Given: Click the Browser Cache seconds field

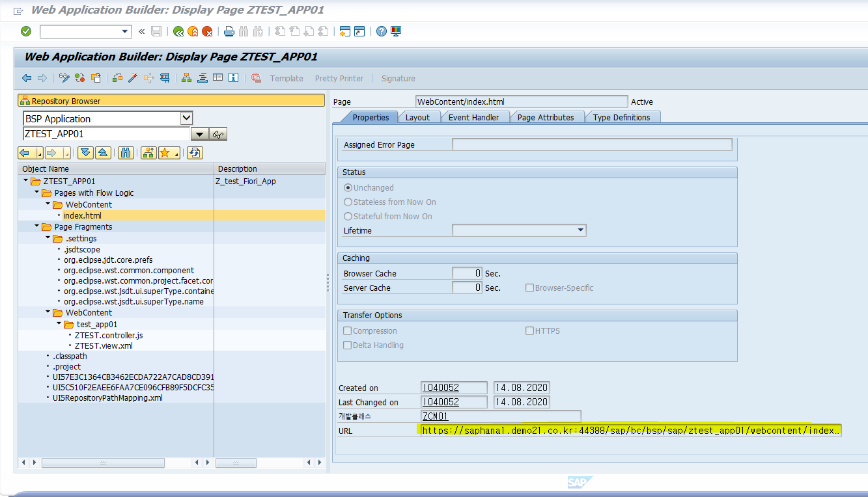Looking at the screenshot, I should pyautogui.click(x=467, y=273).
